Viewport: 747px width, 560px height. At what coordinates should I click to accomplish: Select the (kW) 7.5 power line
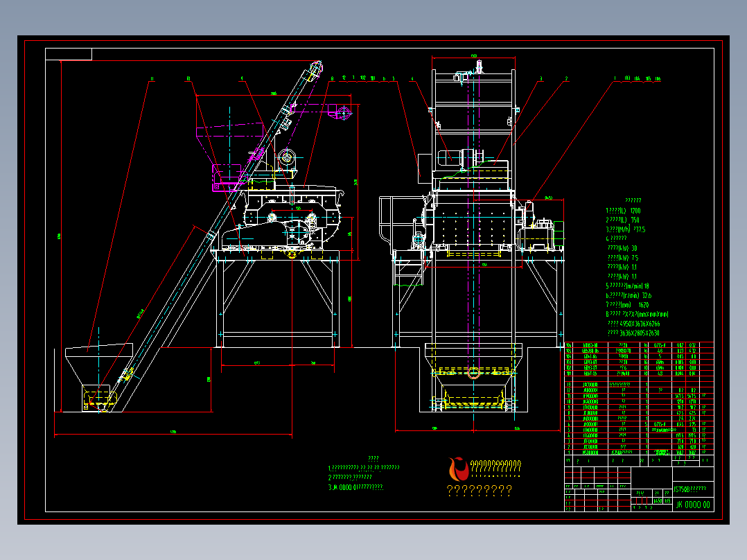(x=623, y=258)
